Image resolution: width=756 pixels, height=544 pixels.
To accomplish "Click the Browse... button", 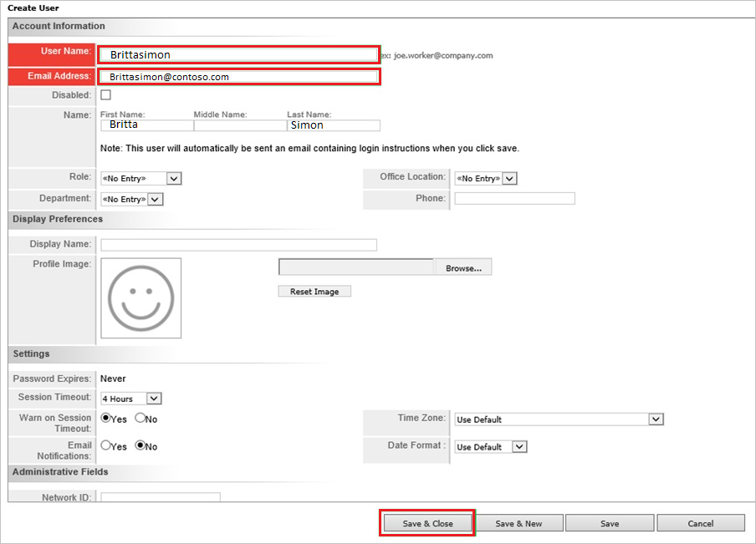I will coord(462,267).
